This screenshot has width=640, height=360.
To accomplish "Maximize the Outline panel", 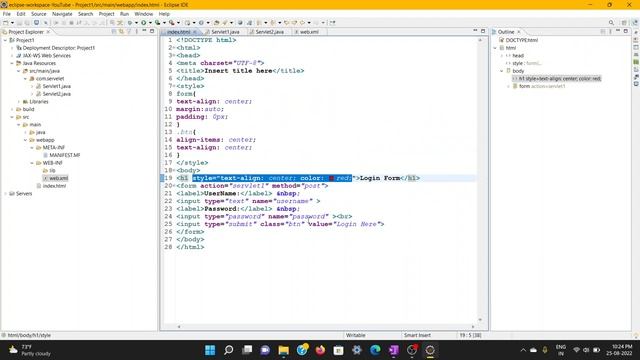I will 626,31.
